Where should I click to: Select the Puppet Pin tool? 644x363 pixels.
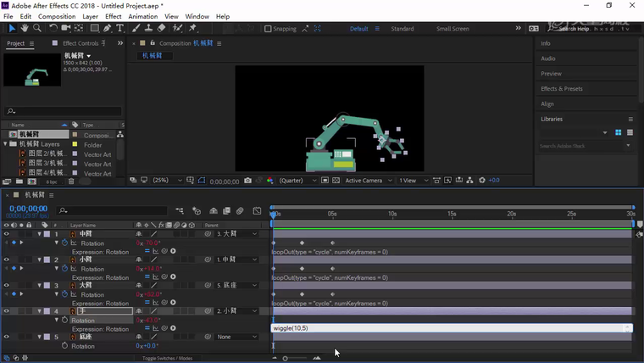pyautogui.click(x=192, y=28)
